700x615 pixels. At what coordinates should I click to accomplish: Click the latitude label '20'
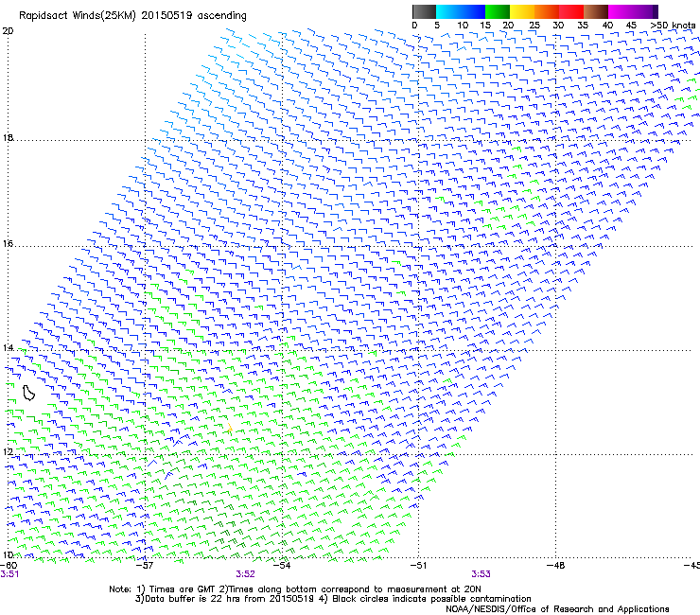click(8, 31)
